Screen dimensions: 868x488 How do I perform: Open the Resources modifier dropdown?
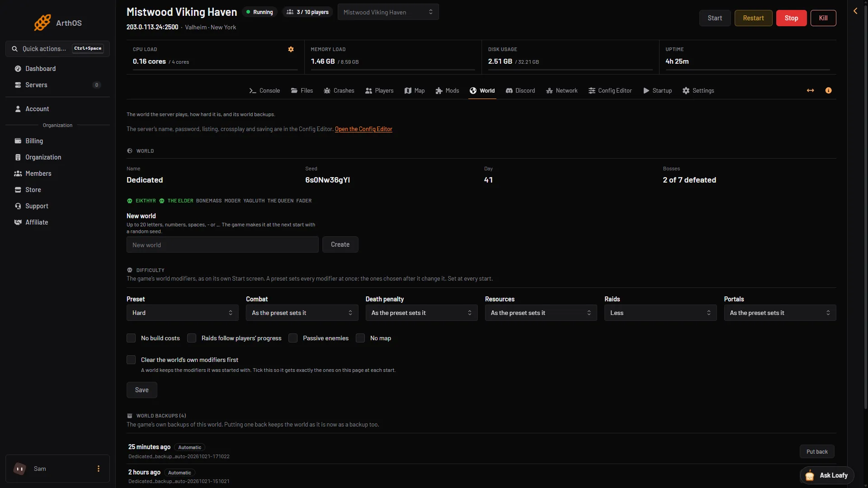(x=541, y=313)
